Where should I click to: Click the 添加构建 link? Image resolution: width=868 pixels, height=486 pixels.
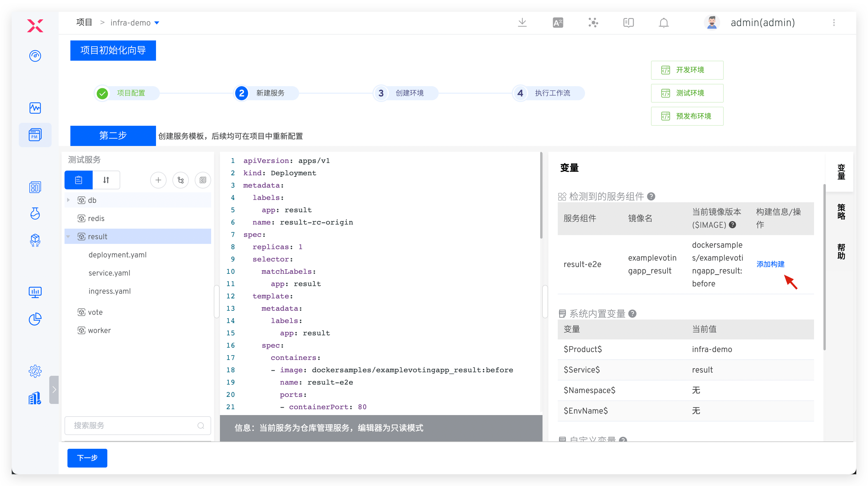click(x=770, y=264)
